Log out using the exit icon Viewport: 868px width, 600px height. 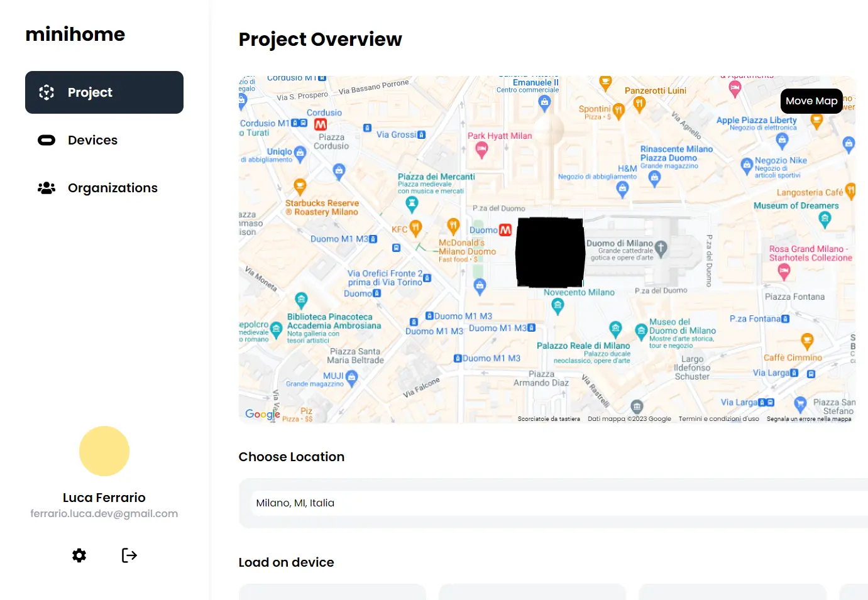[129, 555]
